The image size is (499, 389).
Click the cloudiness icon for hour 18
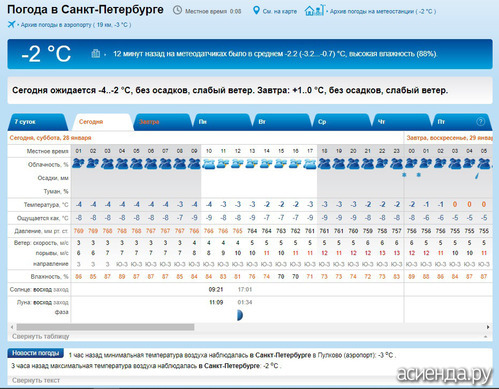coord(324,164)
